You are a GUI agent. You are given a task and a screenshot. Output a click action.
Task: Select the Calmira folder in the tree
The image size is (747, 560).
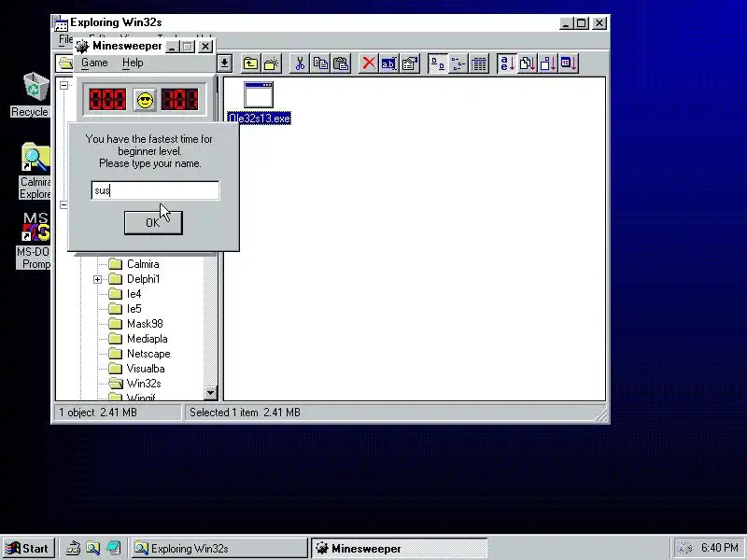(x=143, y=264)
